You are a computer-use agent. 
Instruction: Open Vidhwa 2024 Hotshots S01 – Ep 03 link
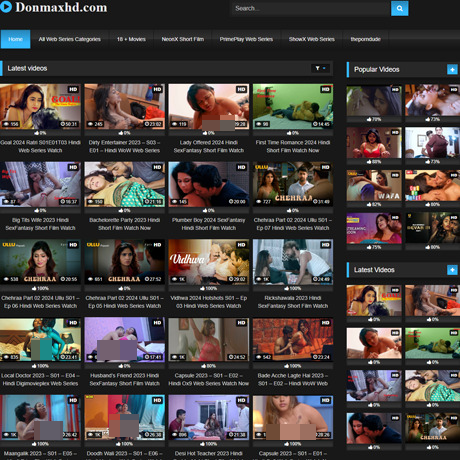pos(209,302)
